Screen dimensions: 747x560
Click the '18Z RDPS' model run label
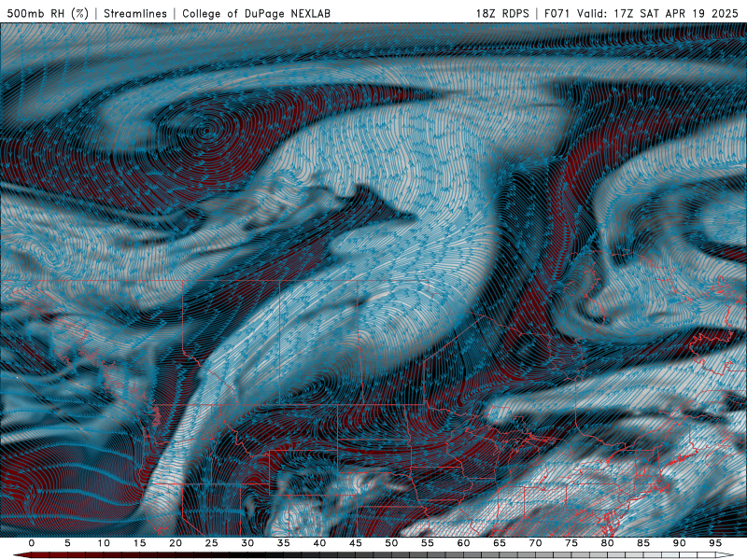point(502,13)
